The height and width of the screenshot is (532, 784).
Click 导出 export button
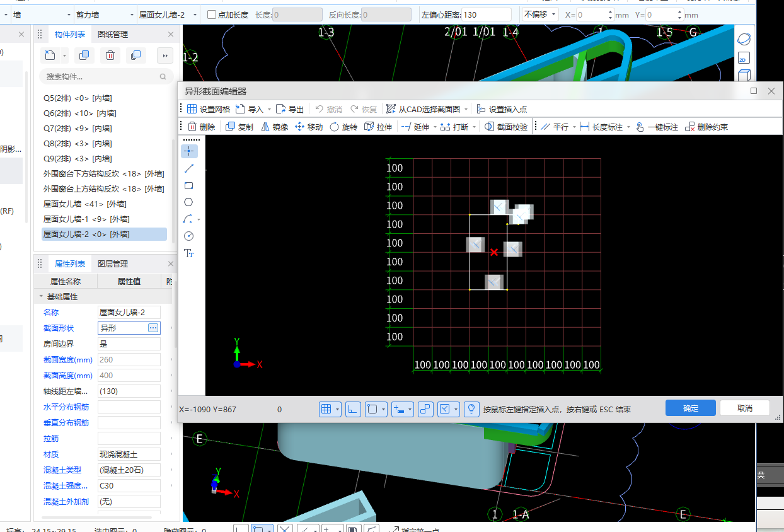[291, 109]
